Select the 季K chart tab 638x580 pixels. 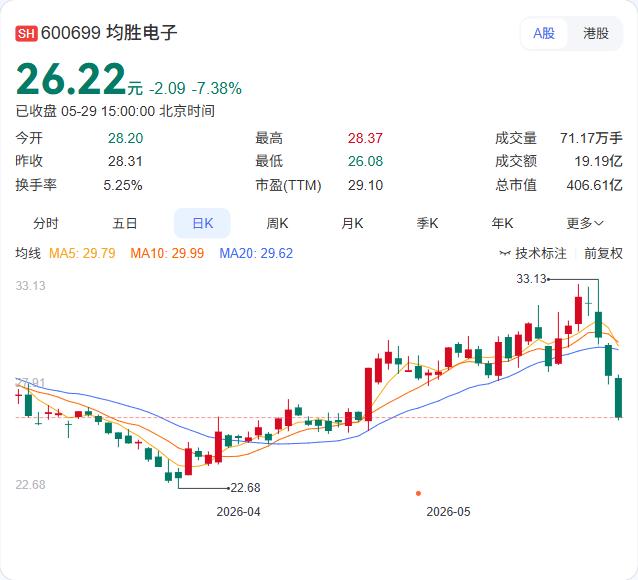point(427,223)
